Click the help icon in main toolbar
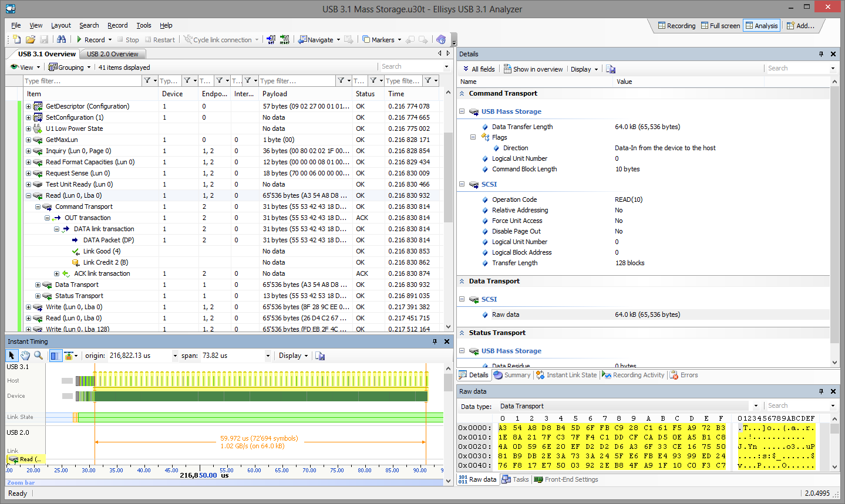 coord(441,39)
